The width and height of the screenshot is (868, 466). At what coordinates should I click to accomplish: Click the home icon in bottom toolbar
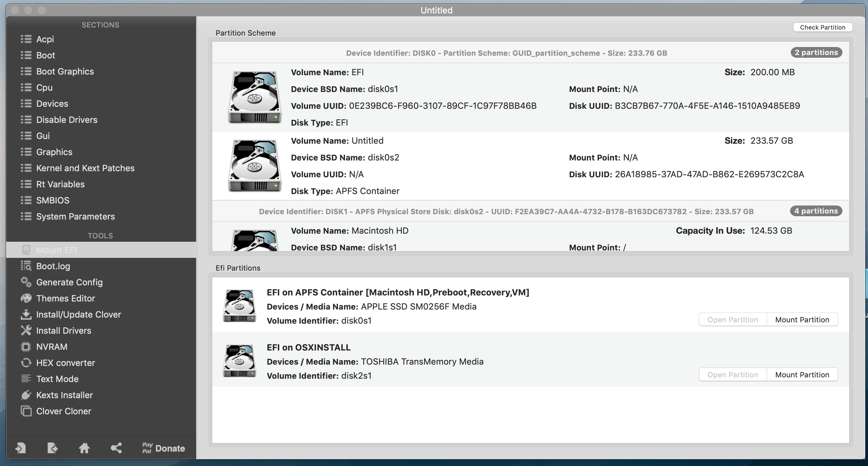[x=84, y=448]
